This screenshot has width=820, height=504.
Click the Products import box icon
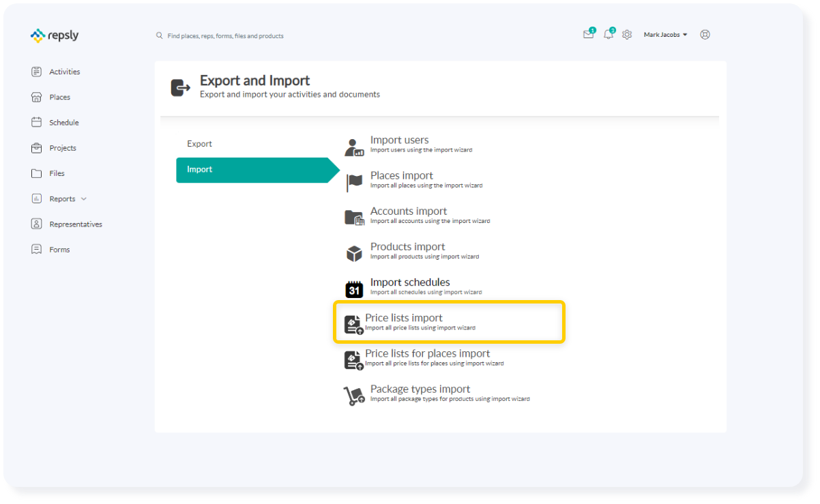click(354, 254)
